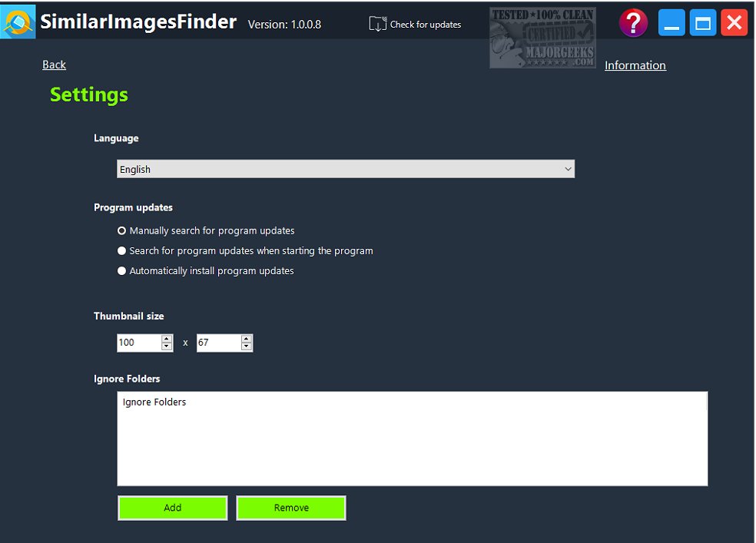Click the SimilarImagesFinder app logo icon
The image size is (756, 543).
18,22
